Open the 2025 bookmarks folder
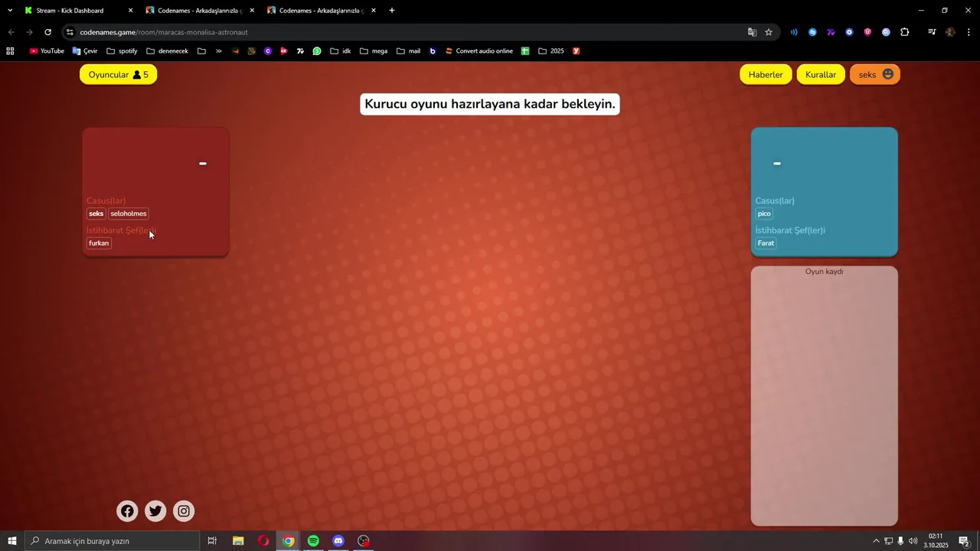Screen dimensions: 980x551 click(551, 51)
